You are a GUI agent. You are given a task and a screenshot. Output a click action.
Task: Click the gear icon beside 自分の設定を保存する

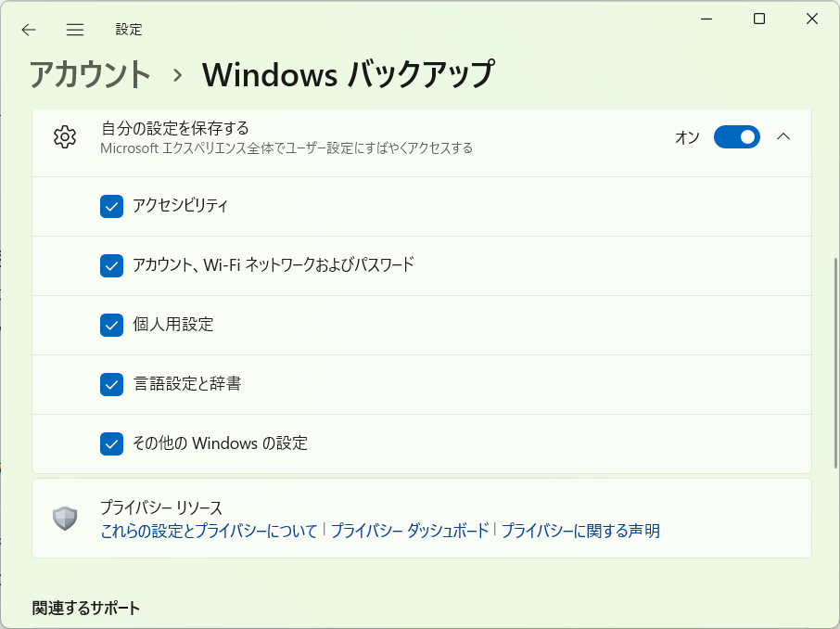[x=65, y=136]
